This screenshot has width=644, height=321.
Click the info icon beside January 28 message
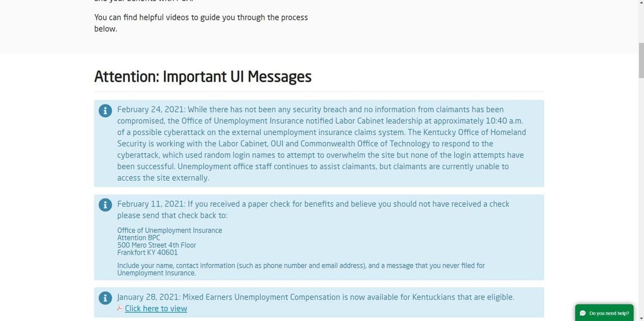105,298
